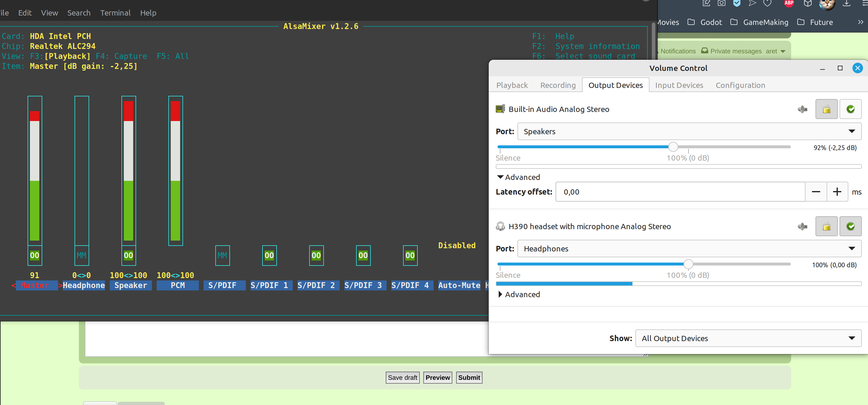
Task: Mute the H390 headset output
Action: (x=802, y=226)
